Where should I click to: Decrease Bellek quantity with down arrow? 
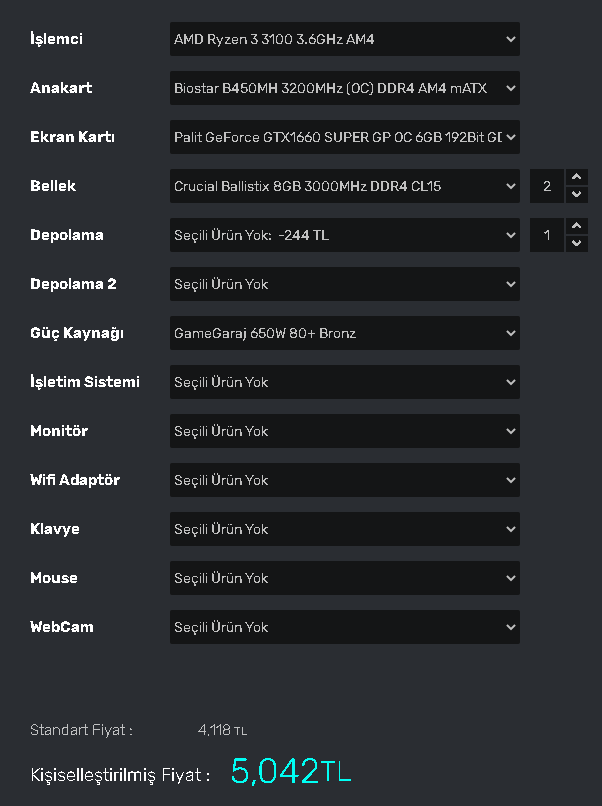(x=576, y=194)
